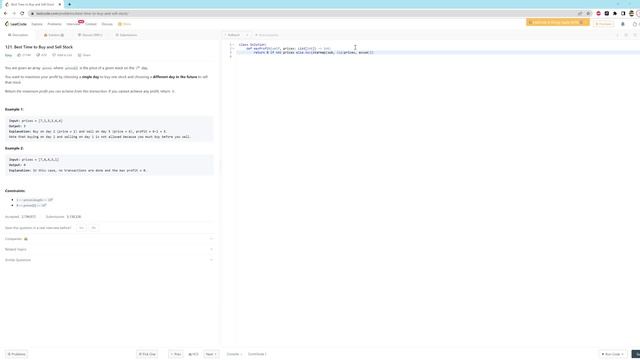Screen dimensions: 640x360
Task: Click the dark square extension icon
Action: pos(607,13)
